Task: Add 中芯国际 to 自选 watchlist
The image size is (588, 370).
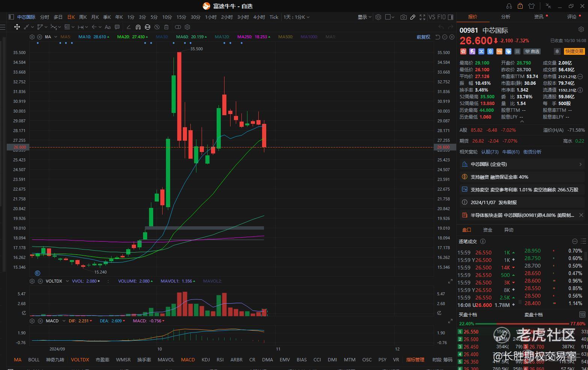Action: [x=532, y=51]
